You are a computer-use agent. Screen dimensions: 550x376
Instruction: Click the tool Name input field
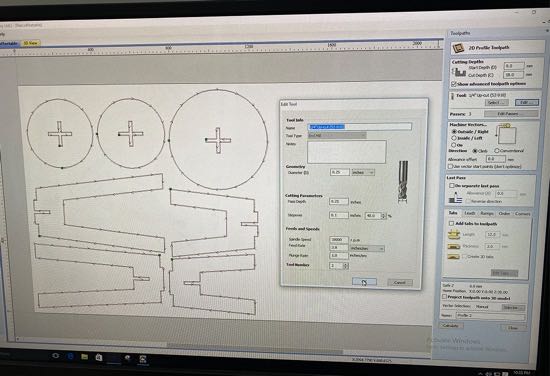[x=360, y=127]
